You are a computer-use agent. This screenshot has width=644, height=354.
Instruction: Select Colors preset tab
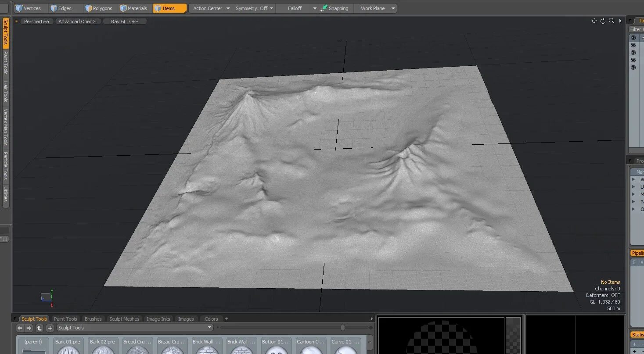(211, 319)
